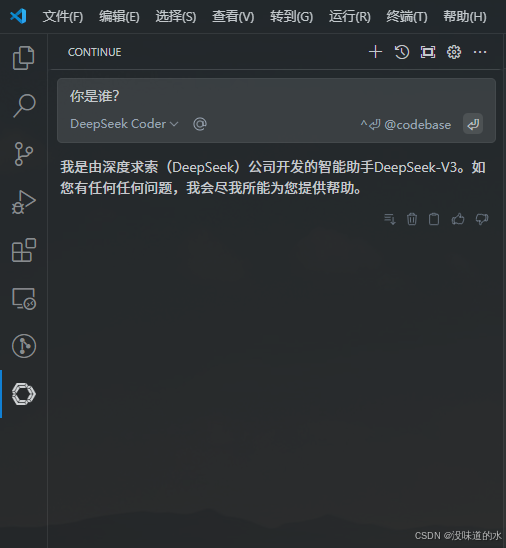Select the Continue extension icon
Image resolution: width=506 pixels, height=548 pixels.
(x=24, y=394)
